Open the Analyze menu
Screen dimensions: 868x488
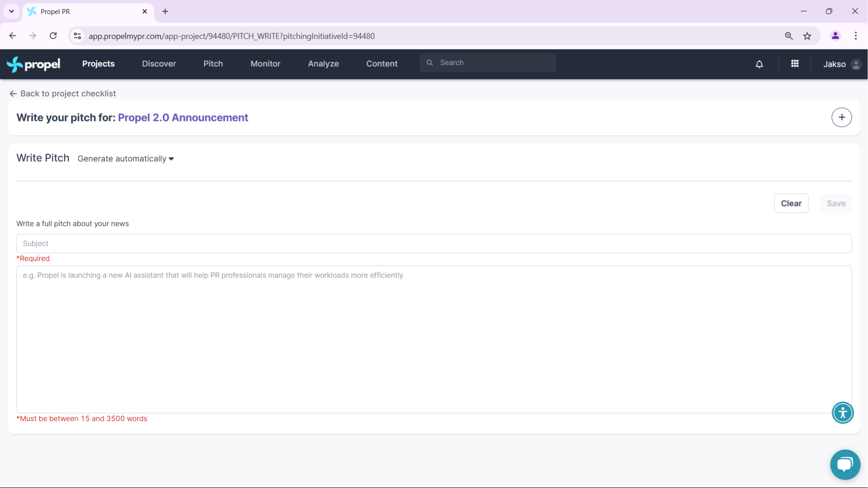pyautogui.click(x=323, y=64)
